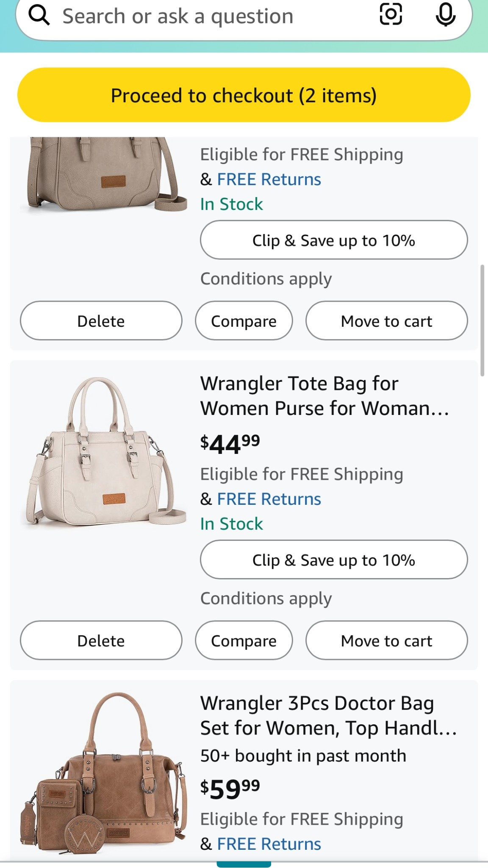Move the first item to cart
488x868 pixels.
[x=386, y=321]
